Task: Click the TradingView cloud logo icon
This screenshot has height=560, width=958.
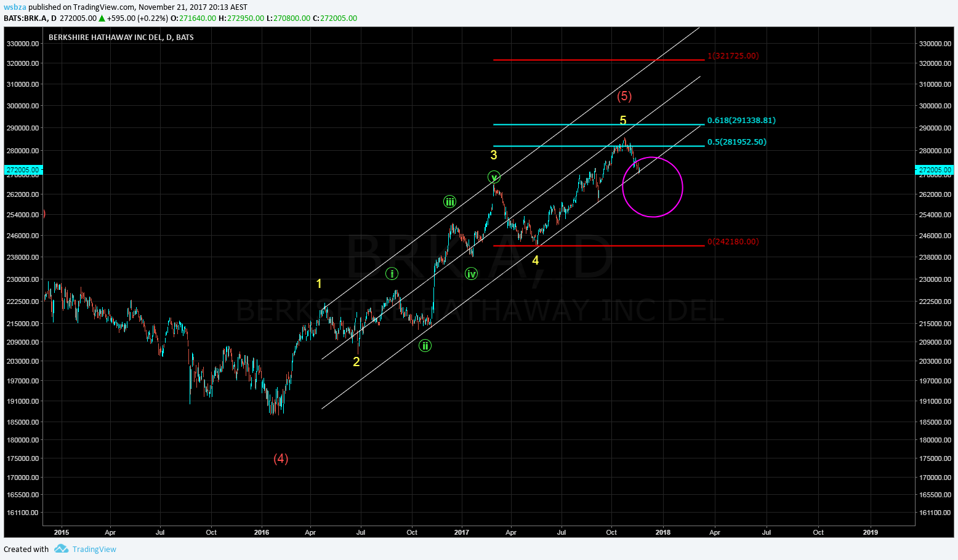Action: (x=61, y=549)
